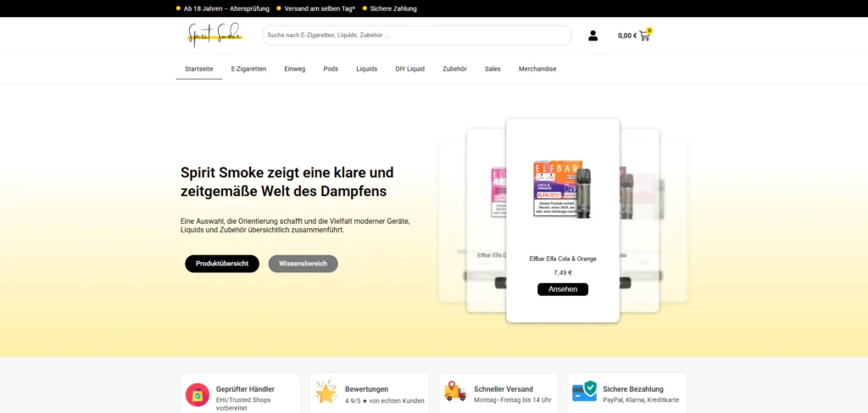This screenshot has height=413, width=868.
Task: Go to the E-Zigaretten menu
Action: 248,70
